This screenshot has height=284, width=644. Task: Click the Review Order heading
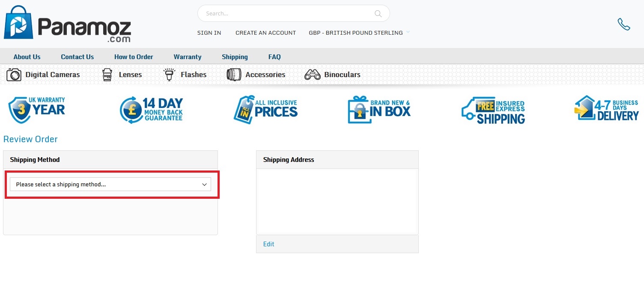30,139
